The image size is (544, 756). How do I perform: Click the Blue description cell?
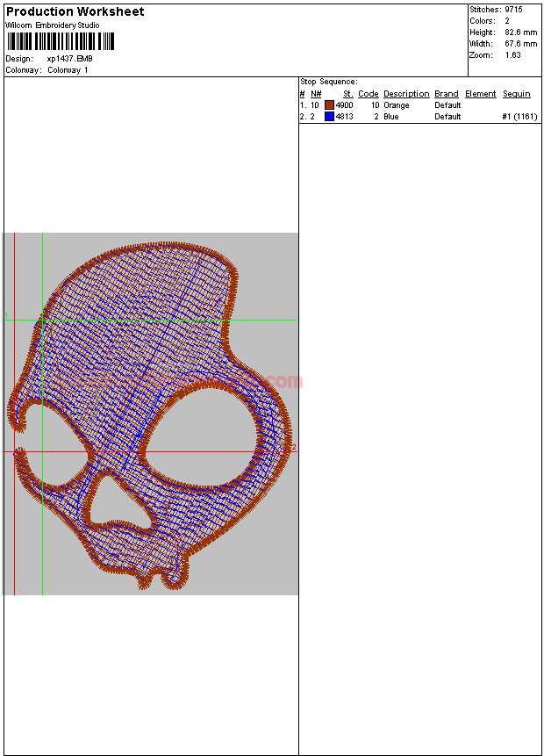(390, 116)
